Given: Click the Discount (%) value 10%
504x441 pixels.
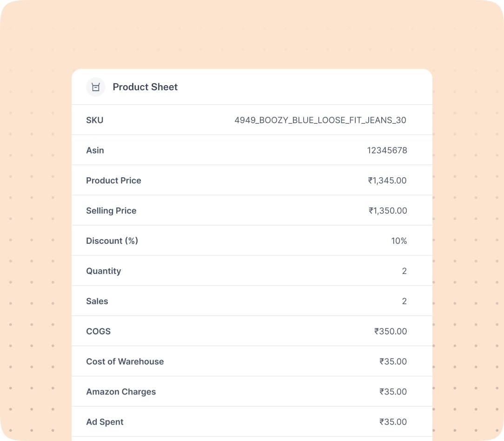Looking at the screenshot, I should pos(399,241).
